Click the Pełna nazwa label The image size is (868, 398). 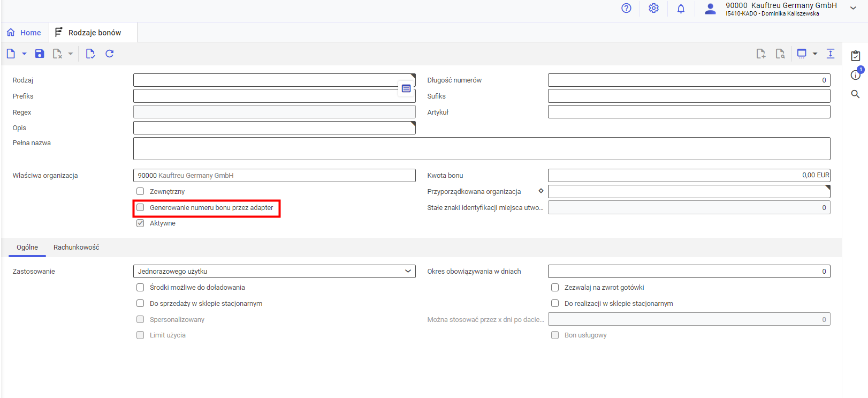point(32,143)
